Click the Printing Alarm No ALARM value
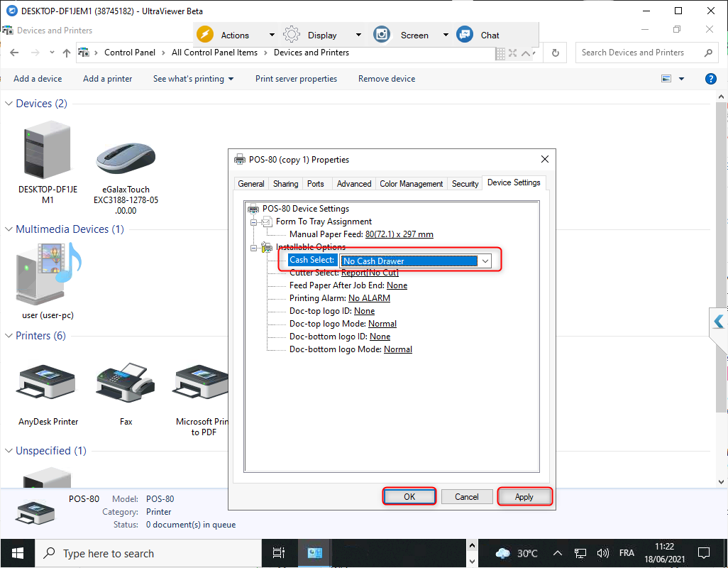This screenshot has height=568, width=728. point(369,298)
